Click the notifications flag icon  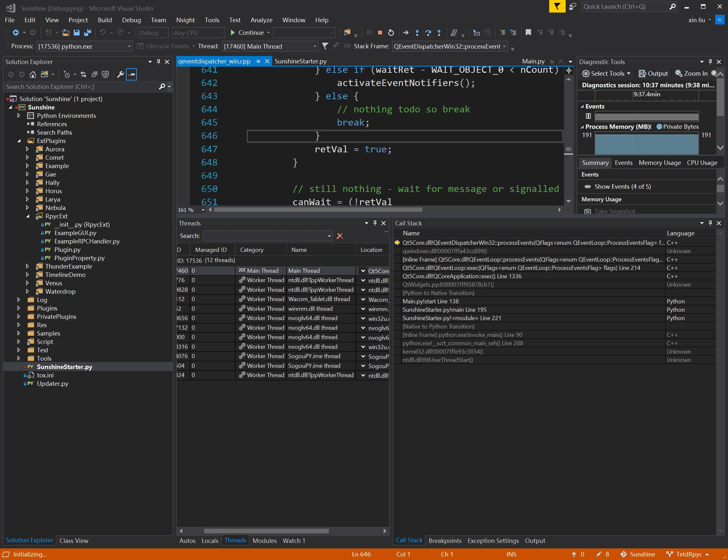coord(557,6)
